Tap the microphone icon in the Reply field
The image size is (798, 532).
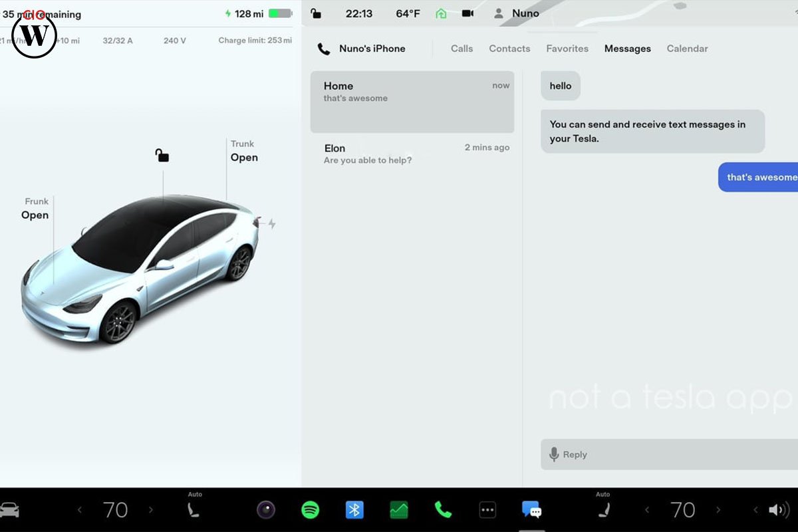pos(554,454)
